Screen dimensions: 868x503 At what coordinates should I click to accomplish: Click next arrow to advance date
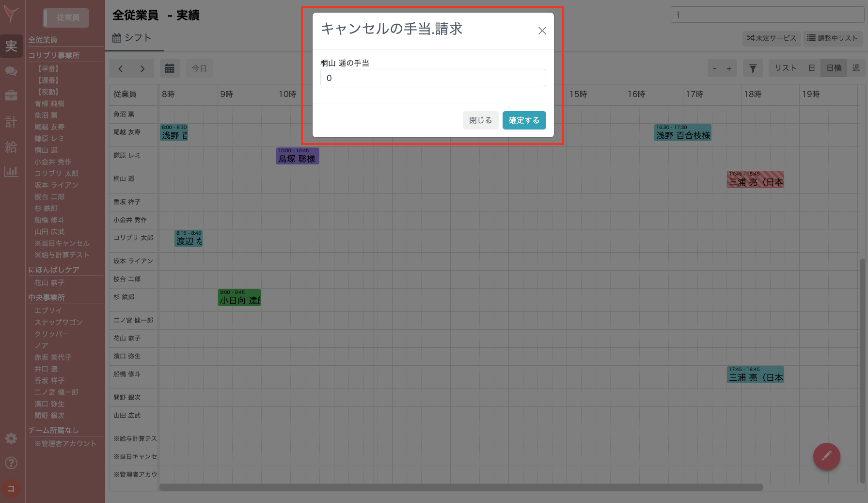[142, 68]
